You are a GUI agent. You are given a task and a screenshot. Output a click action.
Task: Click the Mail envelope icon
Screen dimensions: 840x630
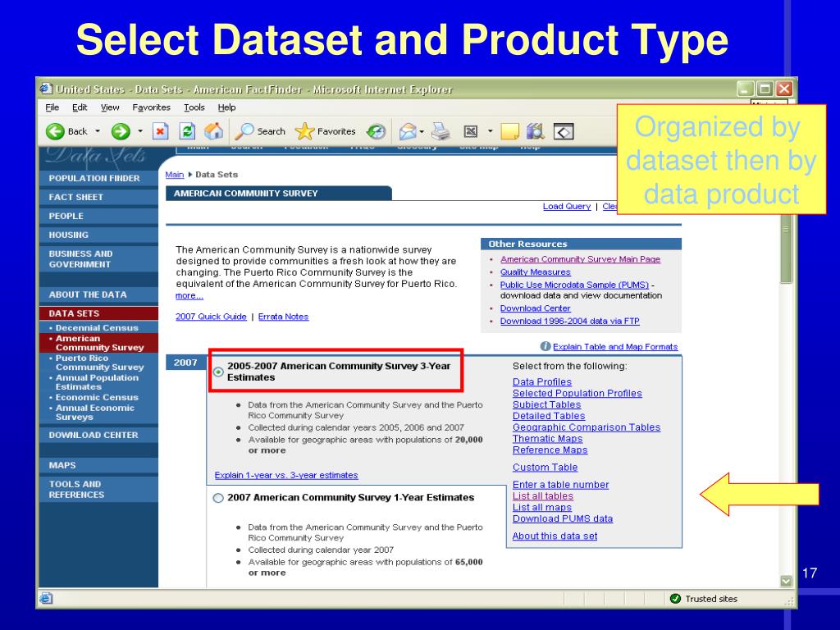click(x=408, y=131)
